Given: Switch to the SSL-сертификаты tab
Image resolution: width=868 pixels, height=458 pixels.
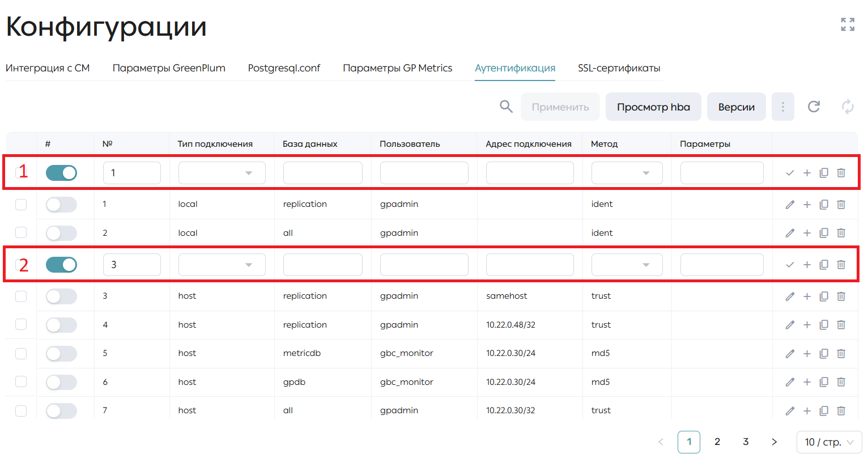Looking at the screenshot, I should (619, 68).
